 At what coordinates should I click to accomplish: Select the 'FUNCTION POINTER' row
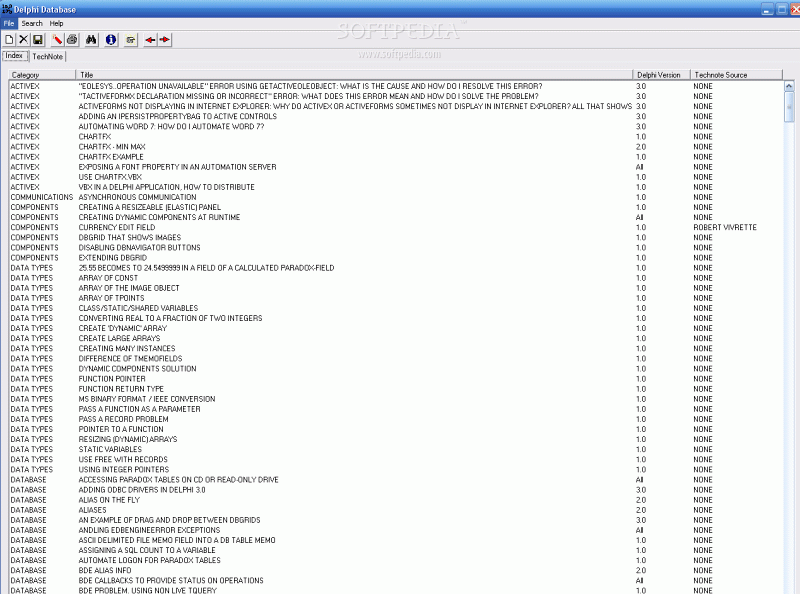[396, 379]
